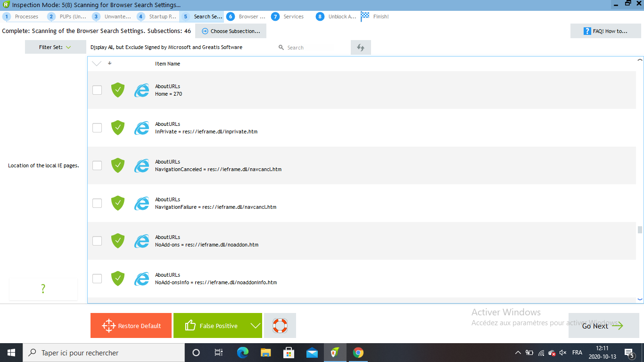Expand the False Positive arrow menu
Screen dimensions: 644x362
pos(255,326)
